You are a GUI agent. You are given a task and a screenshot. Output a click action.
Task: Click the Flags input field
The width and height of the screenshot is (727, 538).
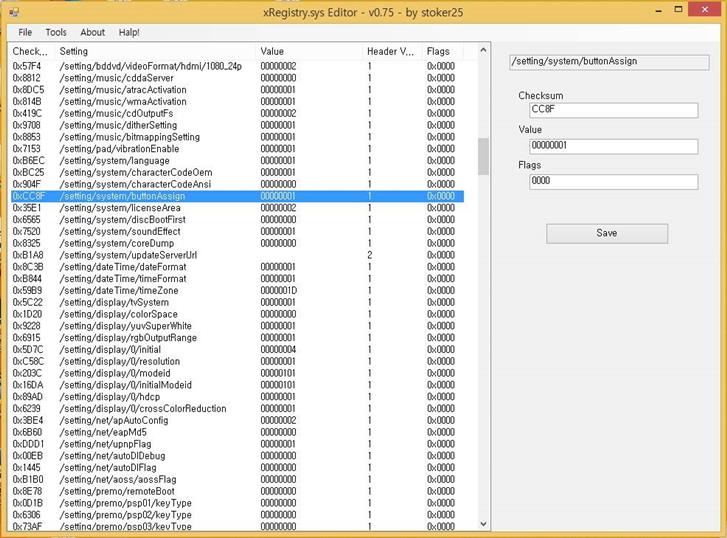(x=613, y=181)
